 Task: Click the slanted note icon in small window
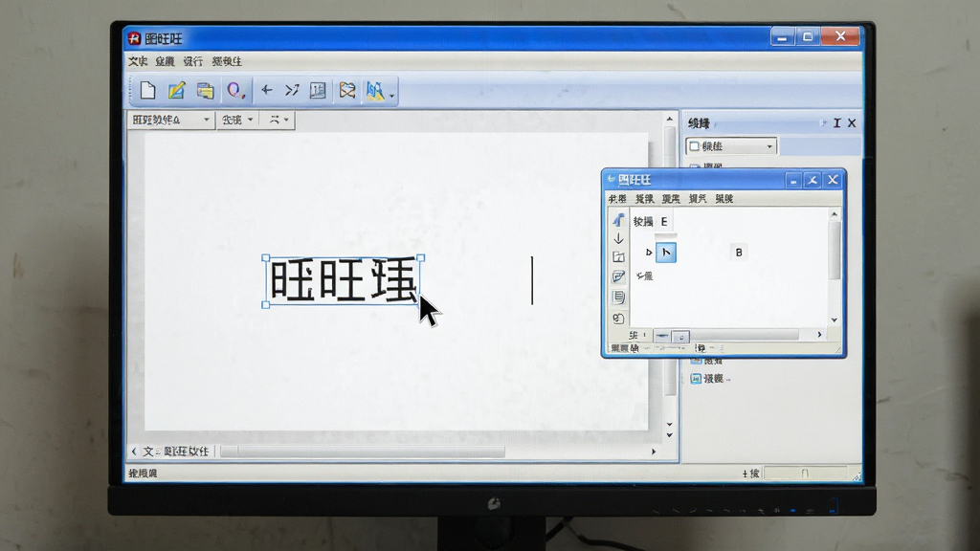click(618, 276)
